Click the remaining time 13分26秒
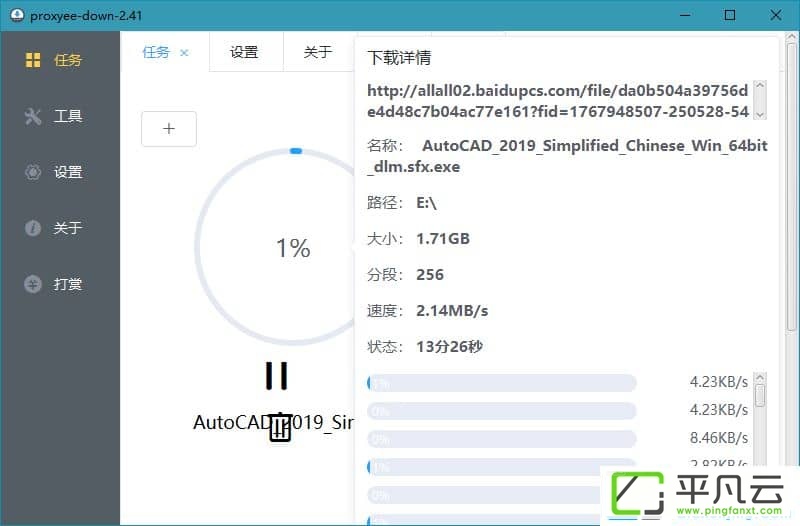800x526 pixels. tap(449, 347)
